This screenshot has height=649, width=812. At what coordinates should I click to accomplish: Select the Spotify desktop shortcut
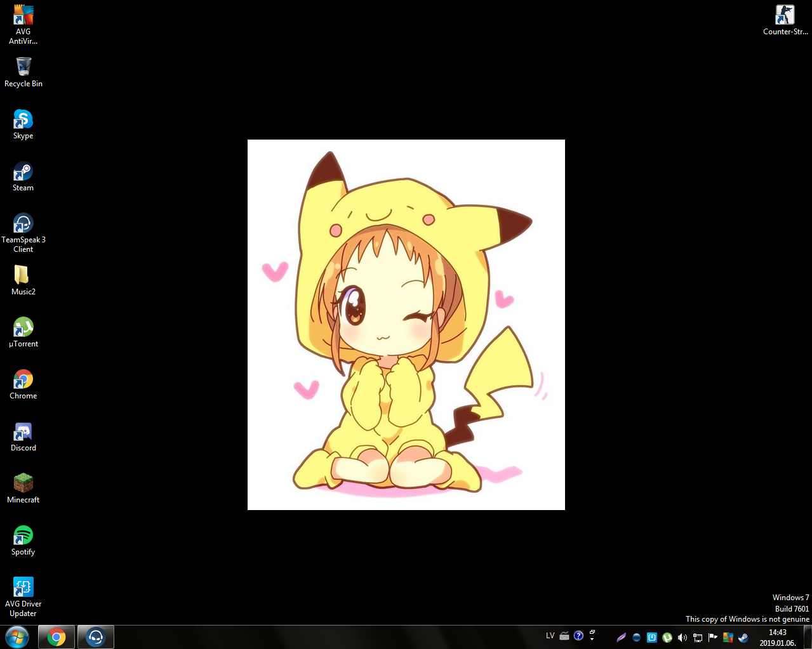23,540
